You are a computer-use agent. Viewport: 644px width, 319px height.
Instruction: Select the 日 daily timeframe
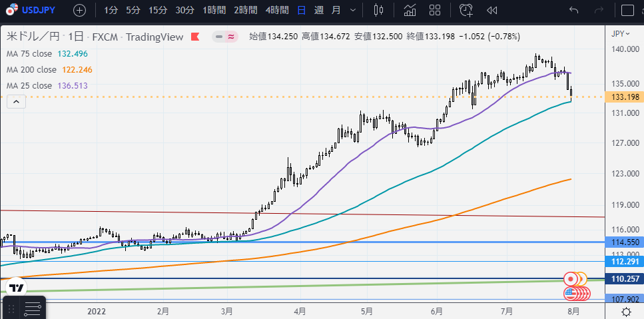301,10
